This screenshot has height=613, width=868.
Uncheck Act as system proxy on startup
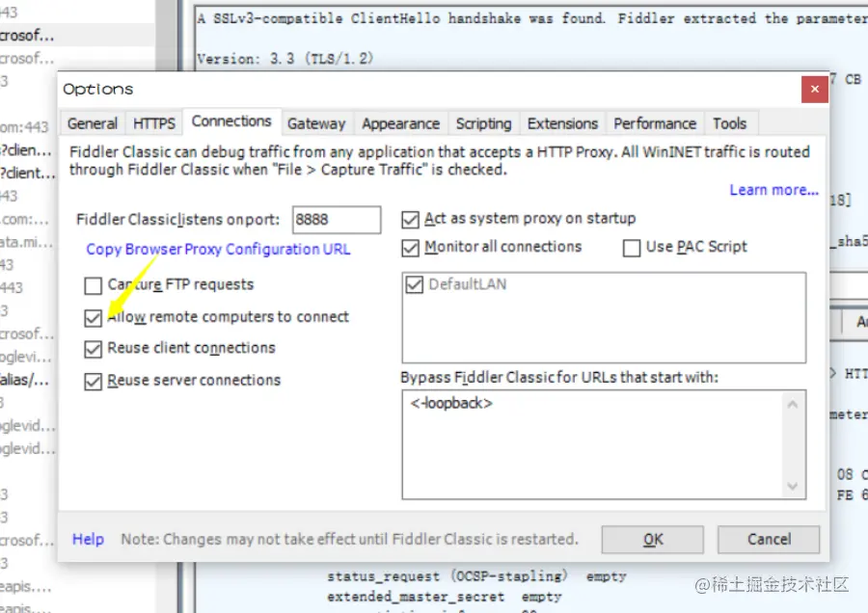[x=410, y=220]
